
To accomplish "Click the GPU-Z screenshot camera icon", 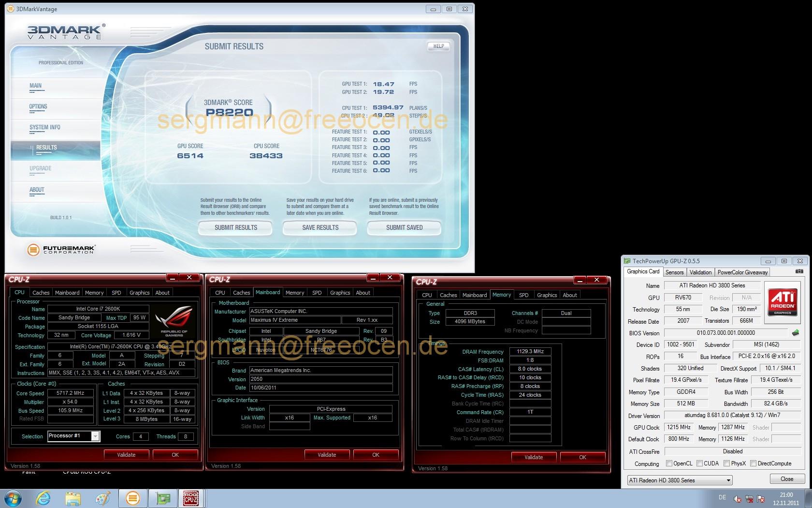I will coord(799,272).
